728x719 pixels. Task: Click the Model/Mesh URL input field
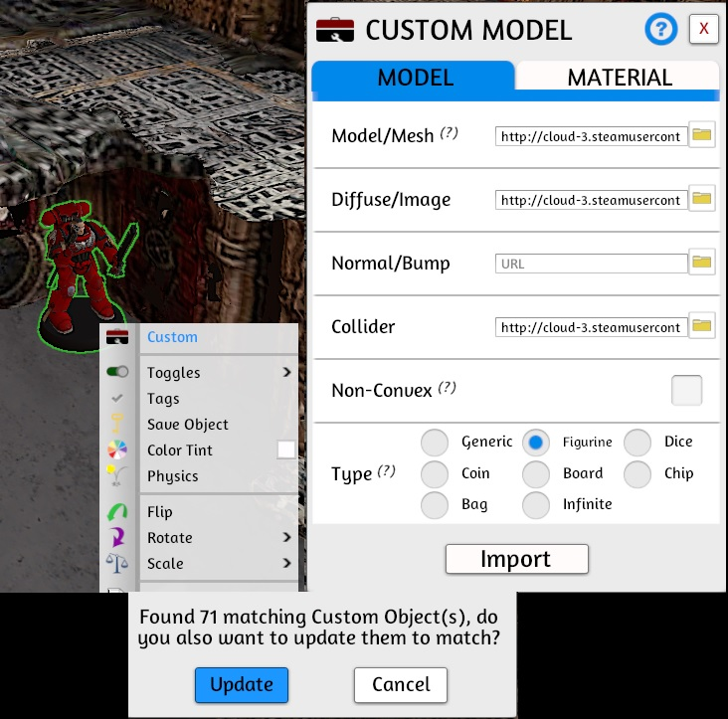[x=591, y=136]
